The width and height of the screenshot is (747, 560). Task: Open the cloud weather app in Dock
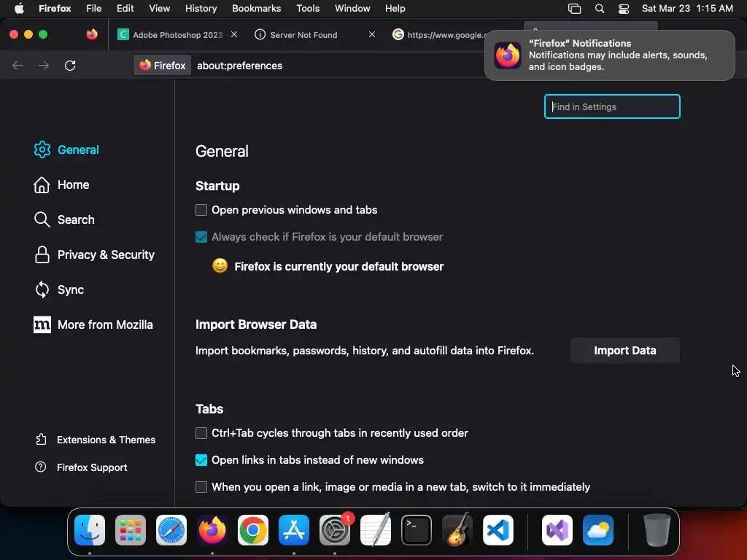[x=598, y=530]
